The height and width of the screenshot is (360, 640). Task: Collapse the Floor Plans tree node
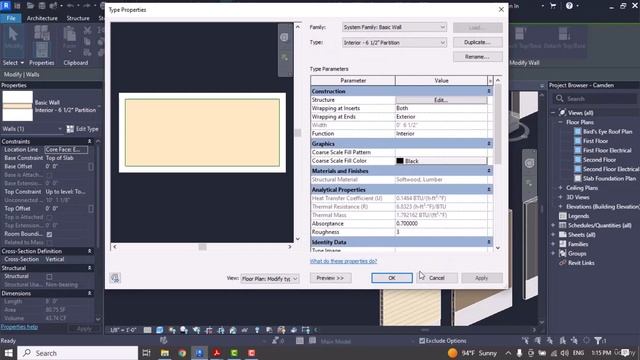click(x=560, y=122)
